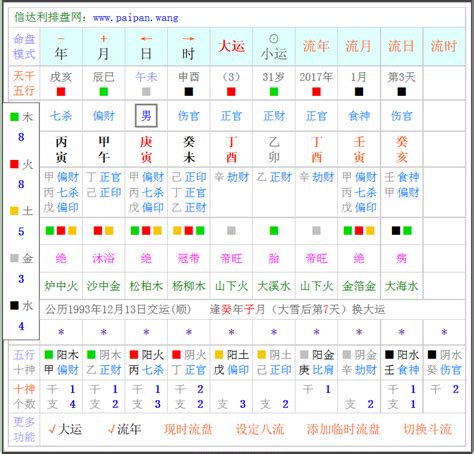Viewport: 474px width, 454px height.
Task: Click the right arrow above 时
Action: pos(189,39)
